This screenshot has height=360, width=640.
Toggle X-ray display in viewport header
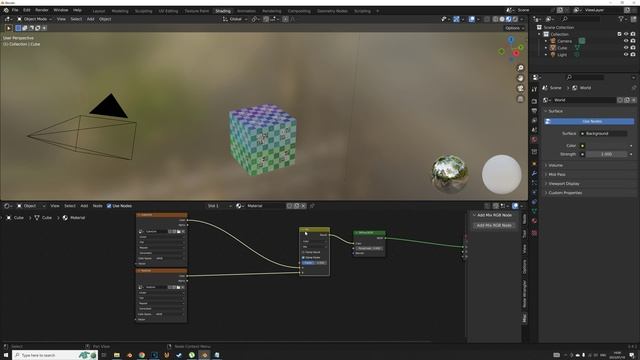point(487,19)
